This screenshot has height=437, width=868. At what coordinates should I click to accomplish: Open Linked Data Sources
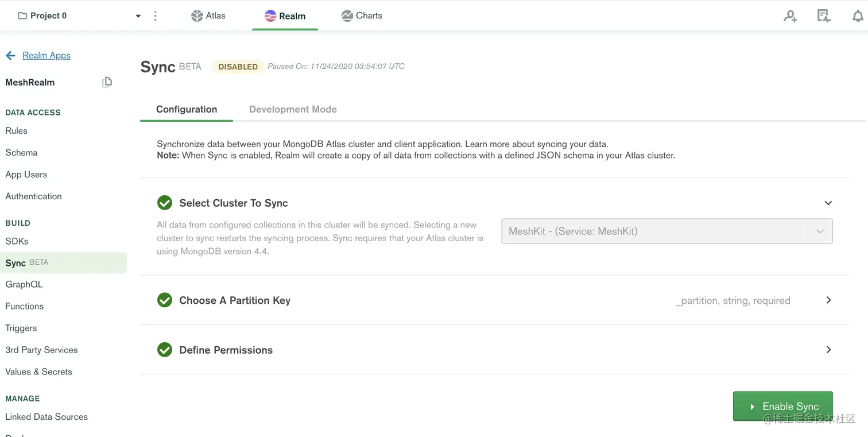(x=46, y=416)
